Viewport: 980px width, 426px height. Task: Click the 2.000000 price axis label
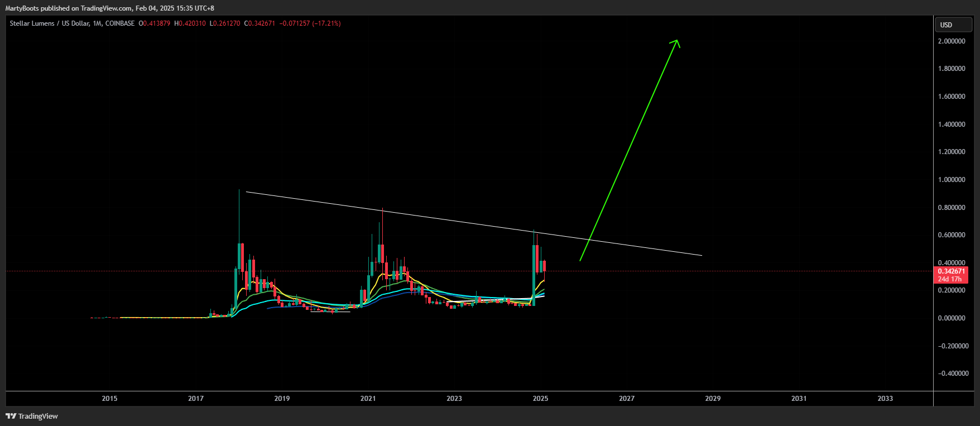[x=952, y=41]
